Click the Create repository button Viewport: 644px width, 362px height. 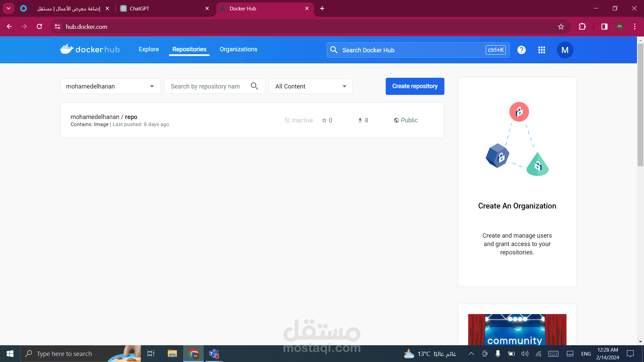click(x=415, y=86)
